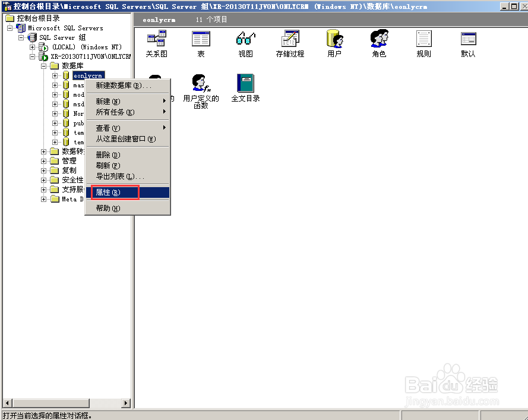Select the (LOCAL) server icon
Viewport: 528px width, 420px height.
point(43,47)
